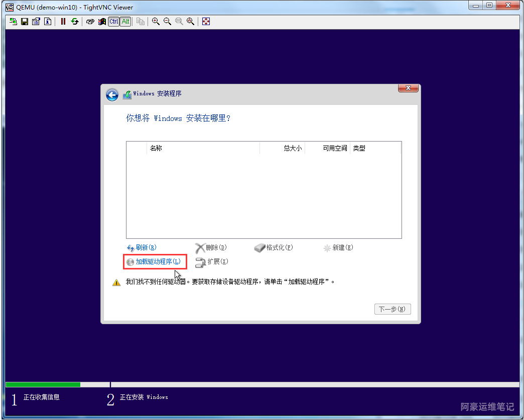Show the Connection info icon
The height and width of the screenshot is (420, 524).
coord(48,22)
